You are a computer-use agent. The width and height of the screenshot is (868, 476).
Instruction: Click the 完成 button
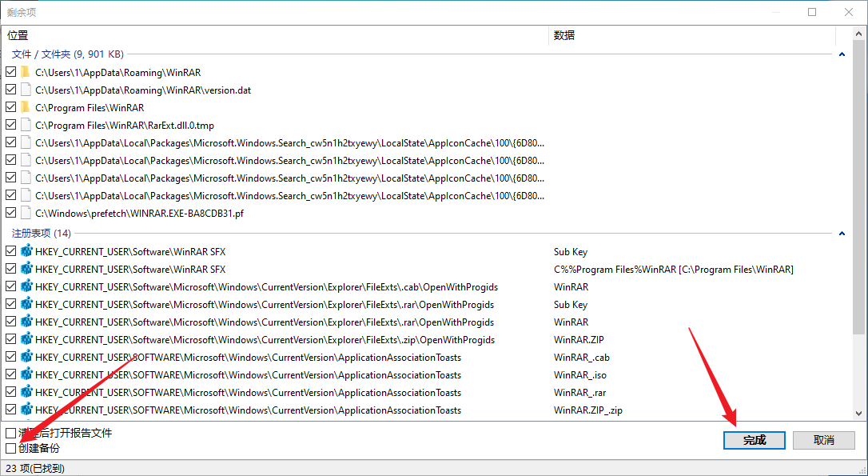754,441
